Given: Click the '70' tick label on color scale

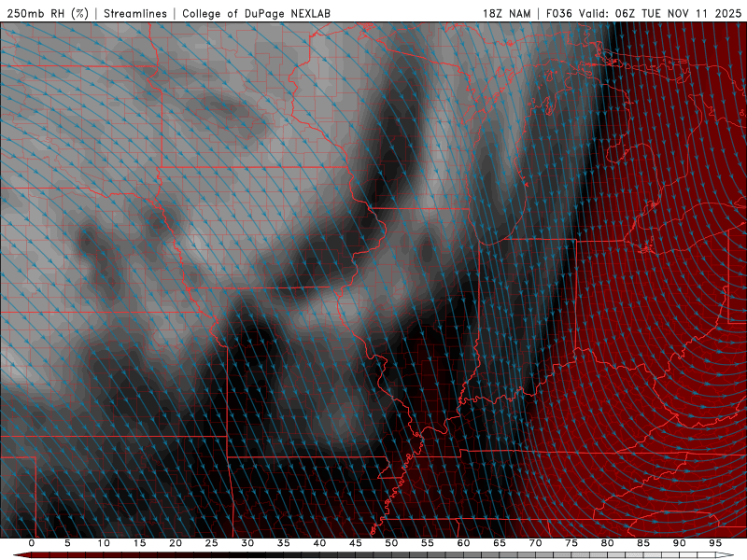Looking at the screenshot, I should coord(535,543).
